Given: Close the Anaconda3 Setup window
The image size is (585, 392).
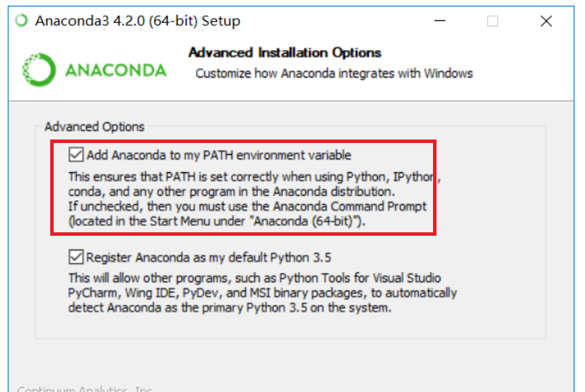Looking at the screenshot, I should pyautogui.click(x=547, y=21).
